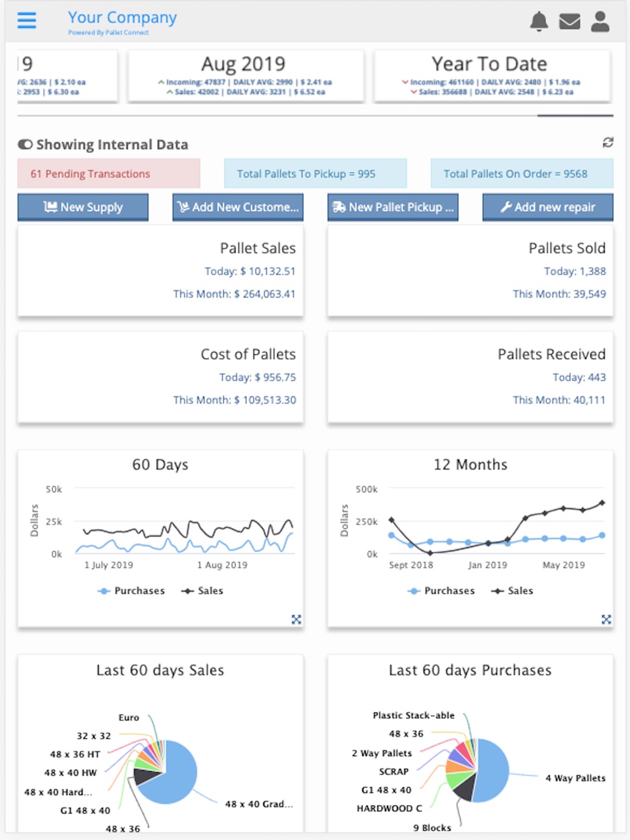
Task: Toggle the Showing Internal Data switch
Action: click(25, 145)
